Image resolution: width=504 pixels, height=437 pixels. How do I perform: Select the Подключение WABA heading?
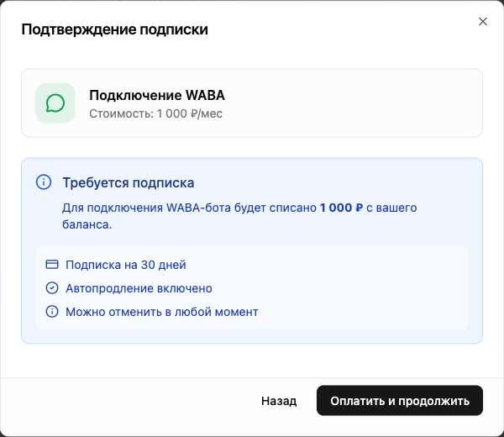tap(157, 95)
